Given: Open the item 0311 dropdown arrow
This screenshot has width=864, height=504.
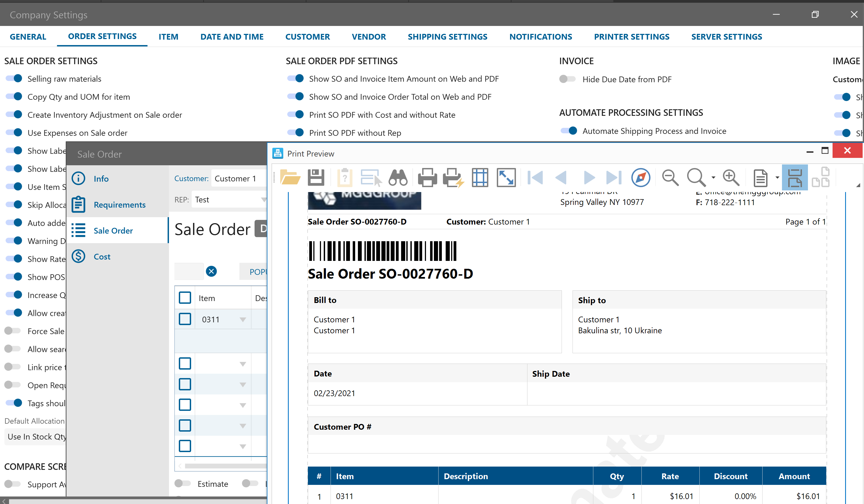Looking at the screenshot, I should [x=243, y=319].
